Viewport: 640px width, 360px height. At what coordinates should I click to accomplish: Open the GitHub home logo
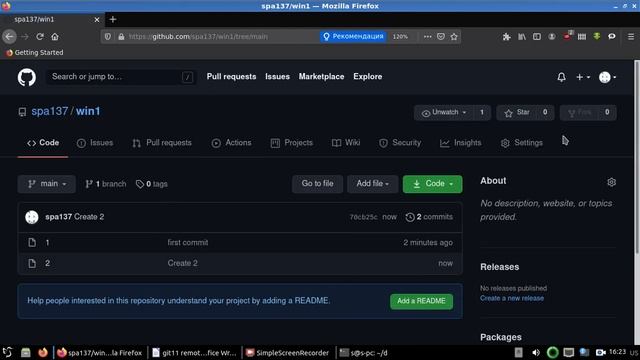coord(27,77)
